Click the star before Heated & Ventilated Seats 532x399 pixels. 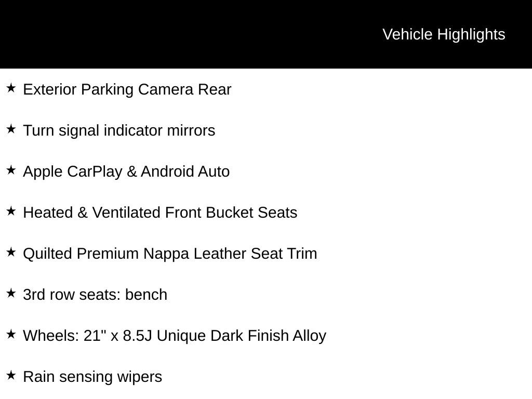pos(11,211)
